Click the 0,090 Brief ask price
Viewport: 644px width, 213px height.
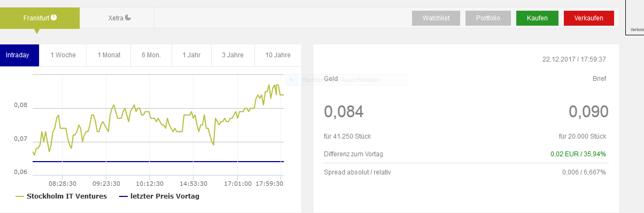[x=588, y=111]
